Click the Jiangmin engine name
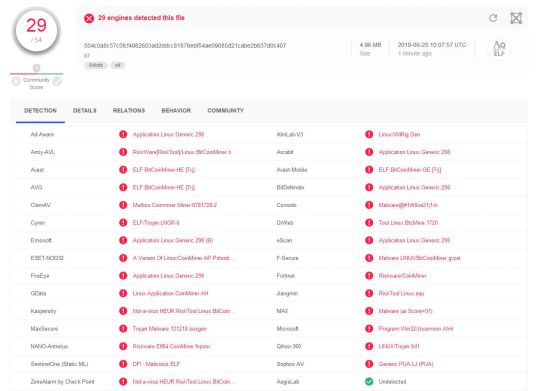554x391 pixels. (287, 293)
